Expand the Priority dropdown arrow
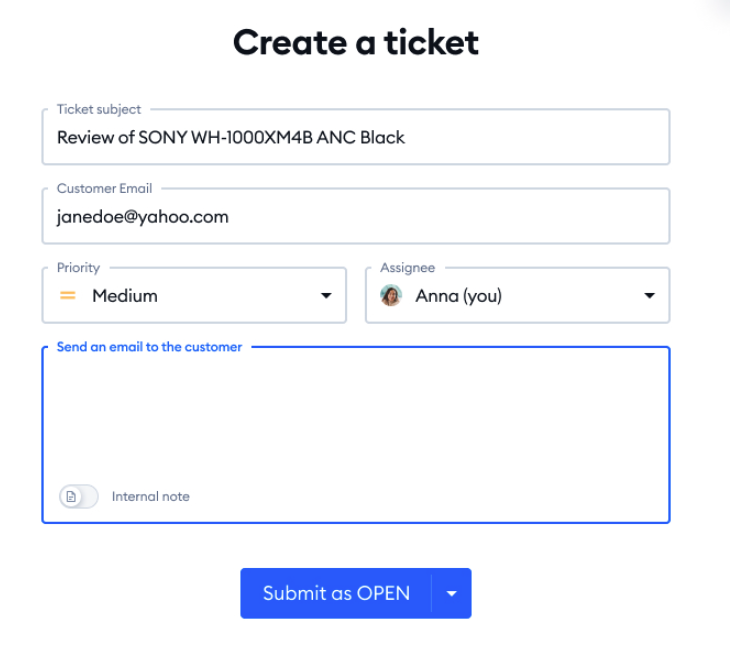 [326, 295]
